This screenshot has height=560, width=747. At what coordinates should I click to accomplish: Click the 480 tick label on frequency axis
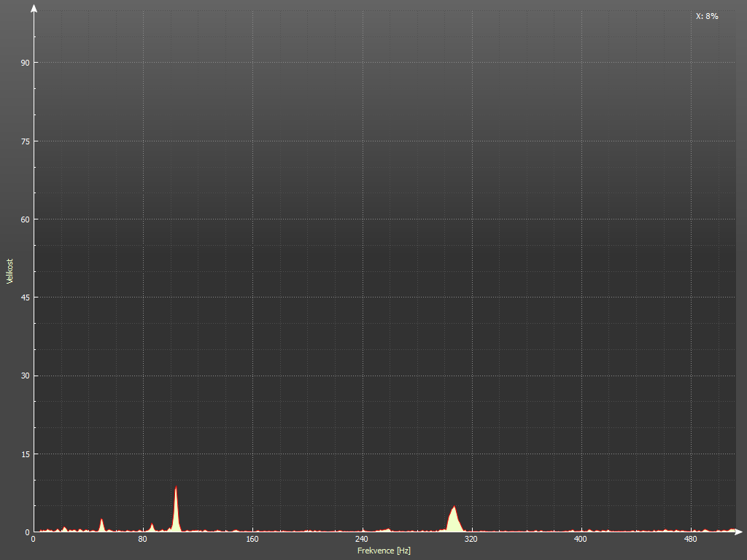(x=690, y=540)
